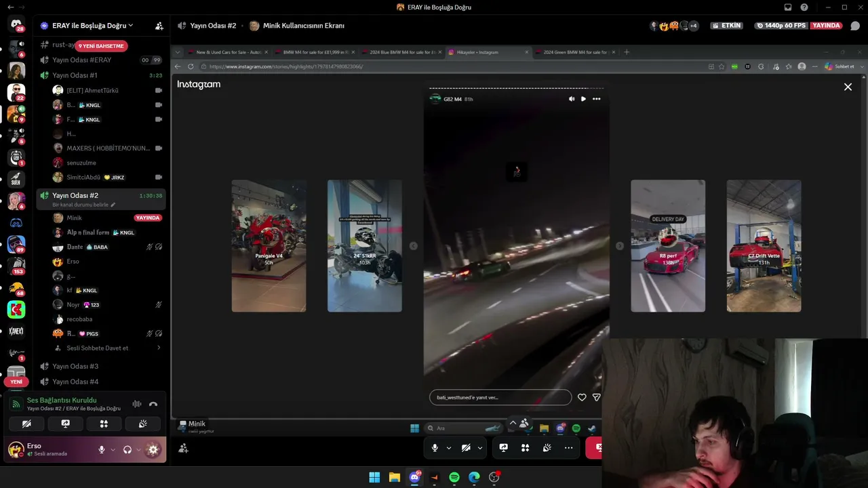Open the Yayın Odası #3 voice channel

[x=75, y=366]
